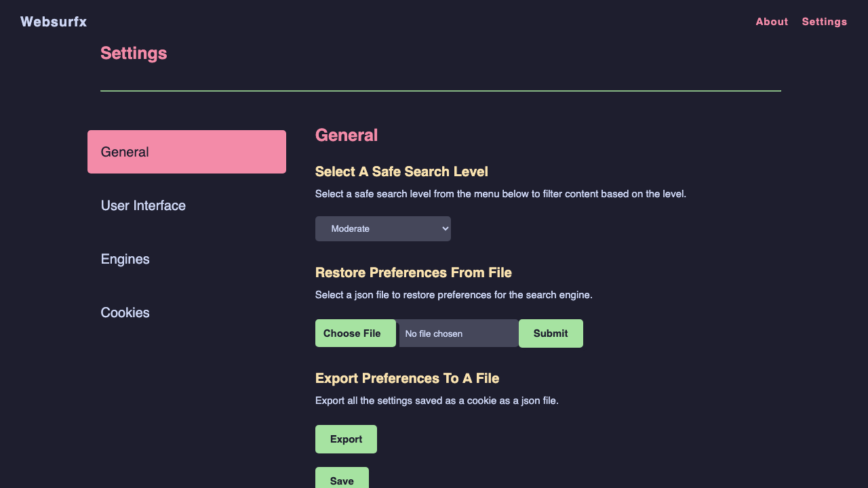Save the general settings

[342, 480]
